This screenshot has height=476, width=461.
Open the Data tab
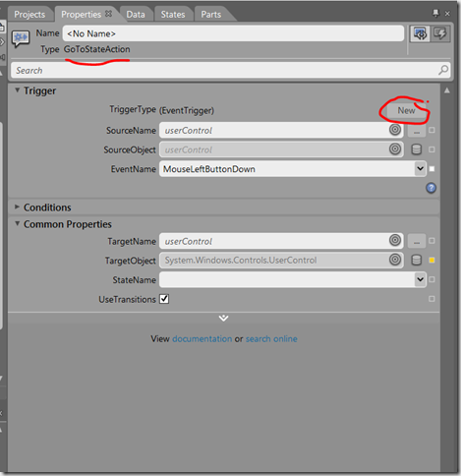tap(136, 15)
